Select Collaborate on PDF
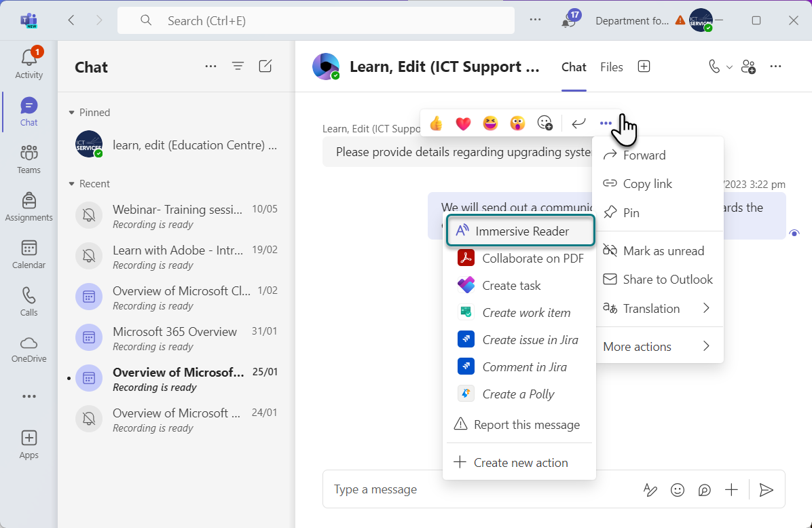The height and width of the screenshot is (528, 812). click(x=521, y=259)
